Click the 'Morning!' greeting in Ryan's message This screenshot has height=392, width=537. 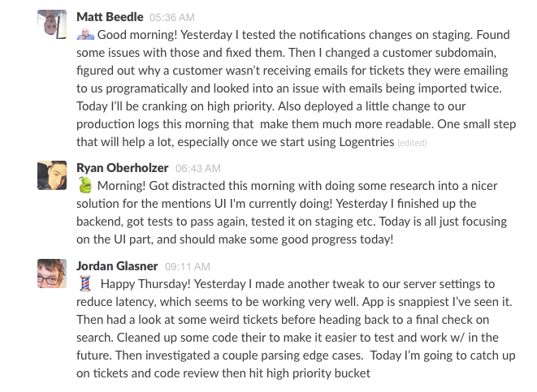[x=122, y=186]
